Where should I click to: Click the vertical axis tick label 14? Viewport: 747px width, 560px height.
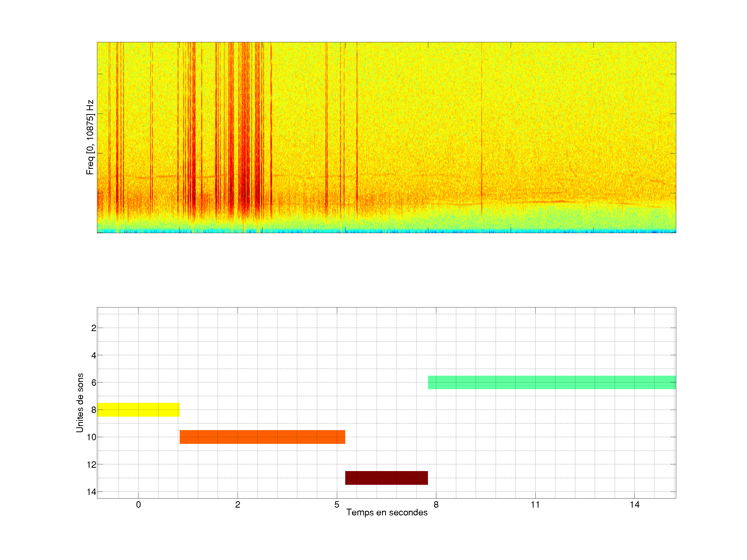click(x=92, y=492)
